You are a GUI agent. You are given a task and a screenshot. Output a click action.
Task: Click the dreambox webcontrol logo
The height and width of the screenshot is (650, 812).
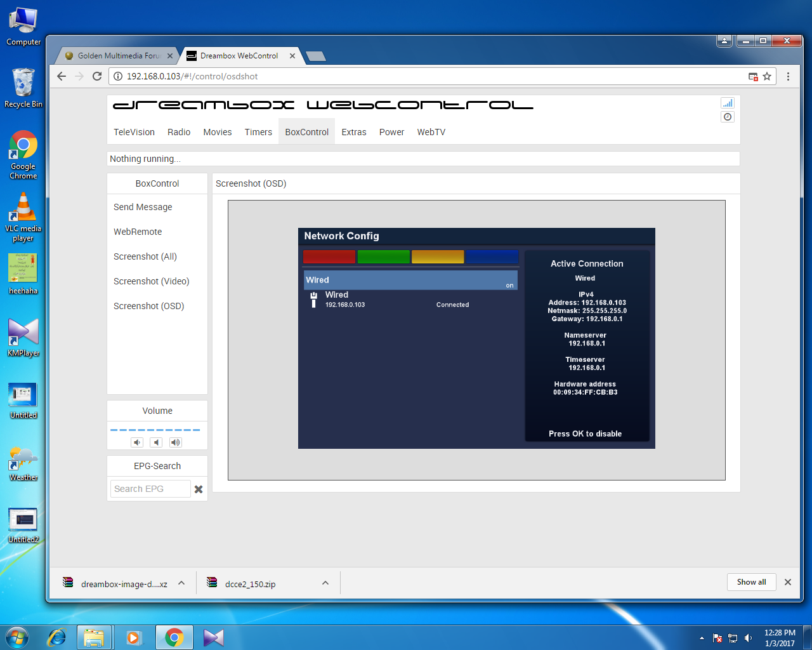coord(323,105)
